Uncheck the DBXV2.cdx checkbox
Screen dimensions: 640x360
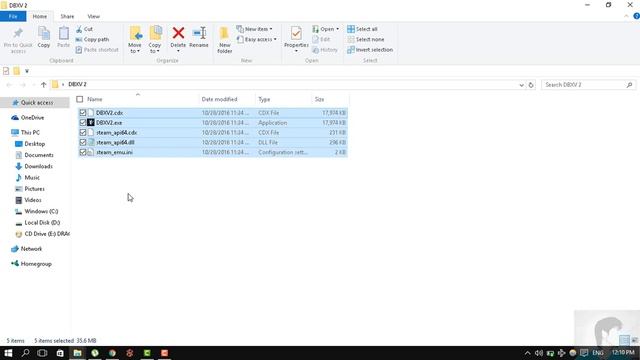[x=83, y=113]
